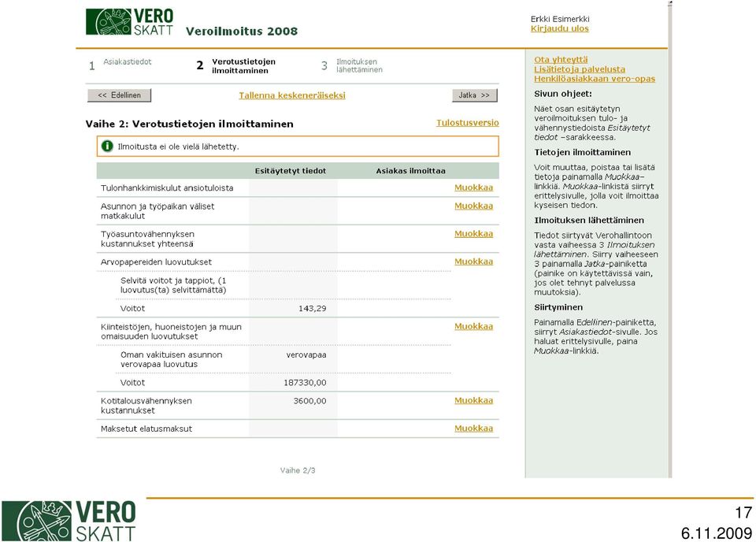Edit Tulonhankkimiskulut ansiotuloista via Muokkaa
This screenshot has height=542, width=756.
pos(473,187)
